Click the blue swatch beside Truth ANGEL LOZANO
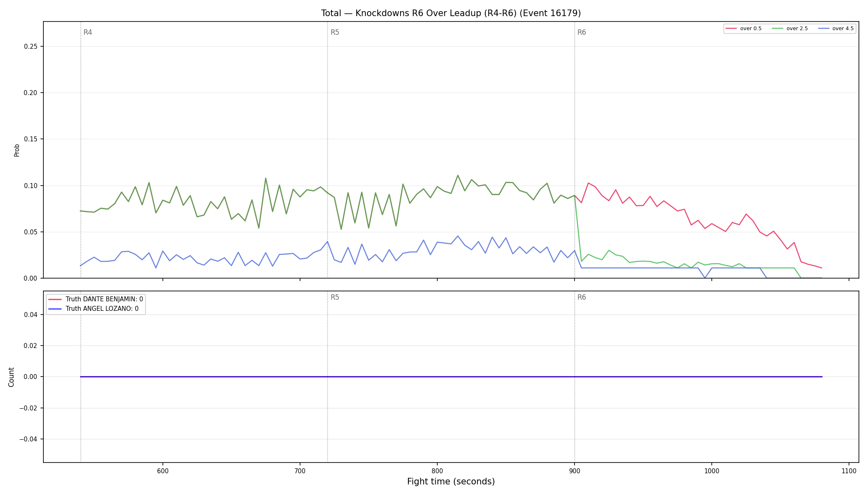Viewport: 868px width, 496px height. [x=55, y=309]
